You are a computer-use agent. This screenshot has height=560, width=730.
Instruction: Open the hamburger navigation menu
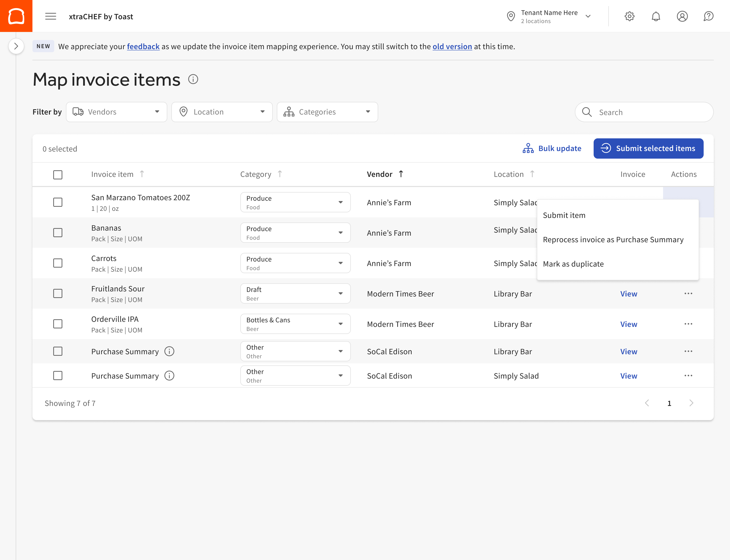click(x=51, y=16)
